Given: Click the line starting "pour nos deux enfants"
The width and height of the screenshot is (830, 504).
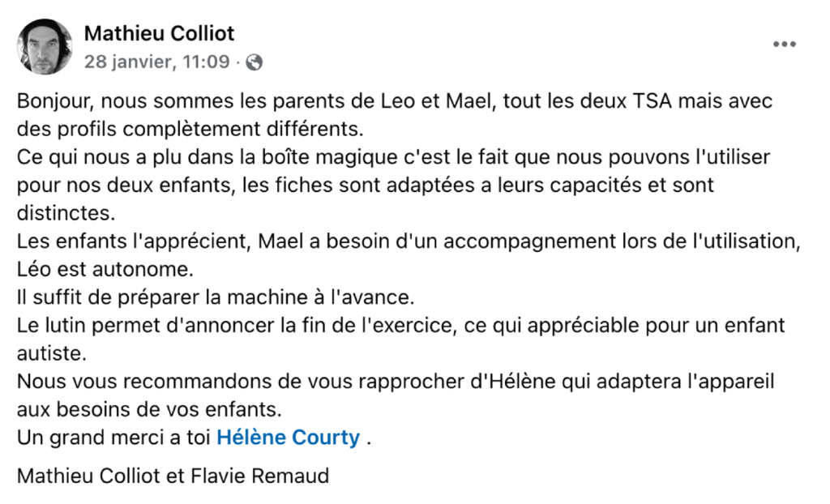Looking at the screenshot, I should point(366,185).
